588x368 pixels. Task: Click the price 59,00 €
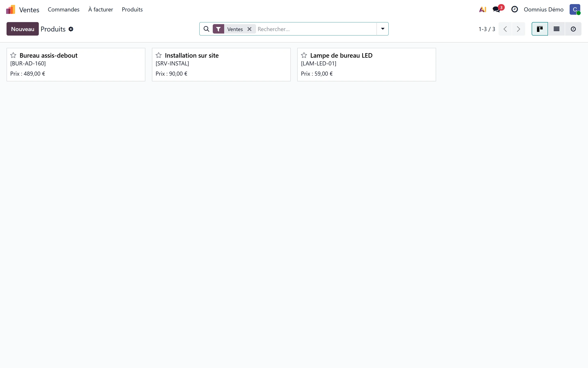click(x=323, y=74)
